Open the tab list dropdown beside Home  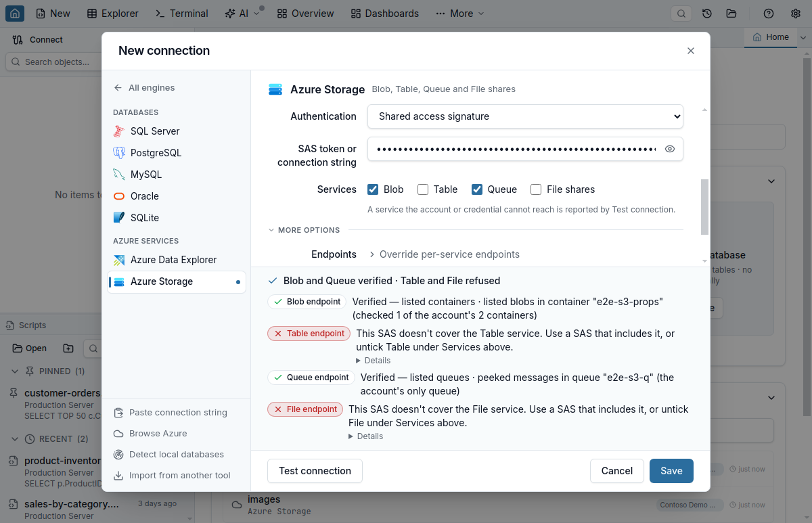coord(803,38)
